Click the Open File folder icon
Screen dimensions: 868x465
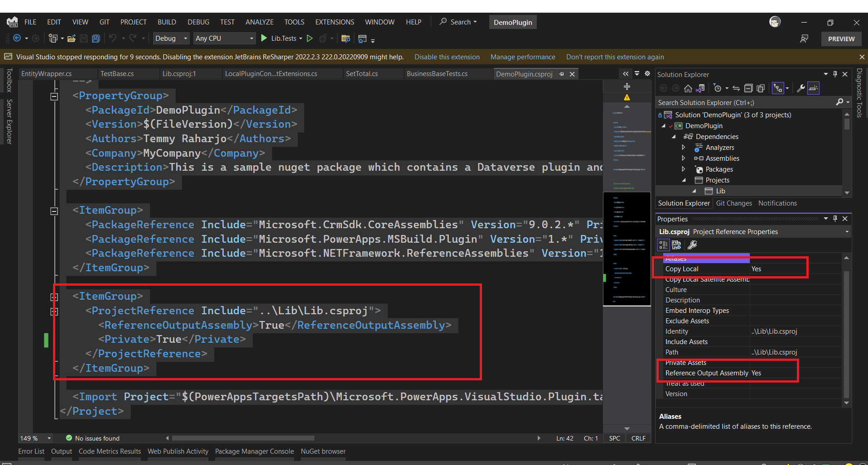coord(71,38)
